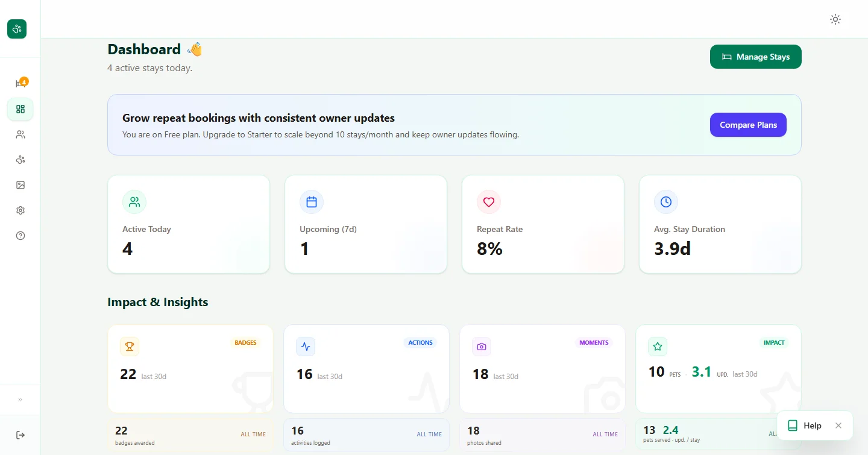Click '4 active stays today.' text

click(x=149, y=68)
